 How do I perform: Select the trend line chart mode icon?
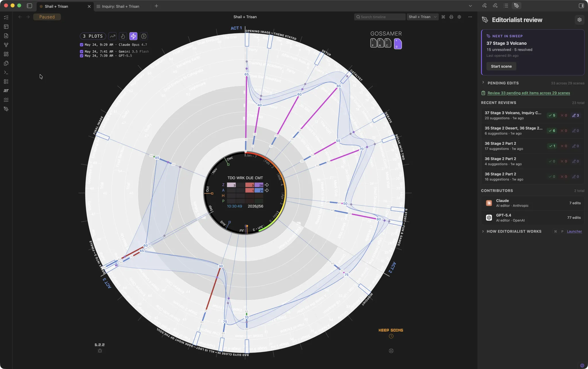point(113,36)
